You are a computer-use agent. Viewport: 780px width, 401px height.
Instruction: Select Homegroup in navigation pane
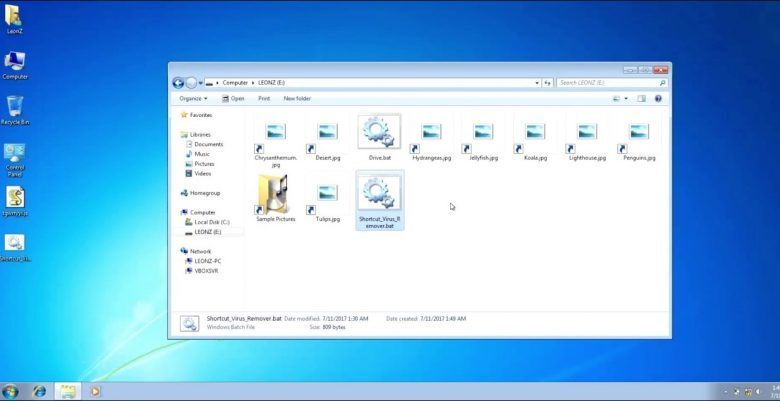coord(204,193)
